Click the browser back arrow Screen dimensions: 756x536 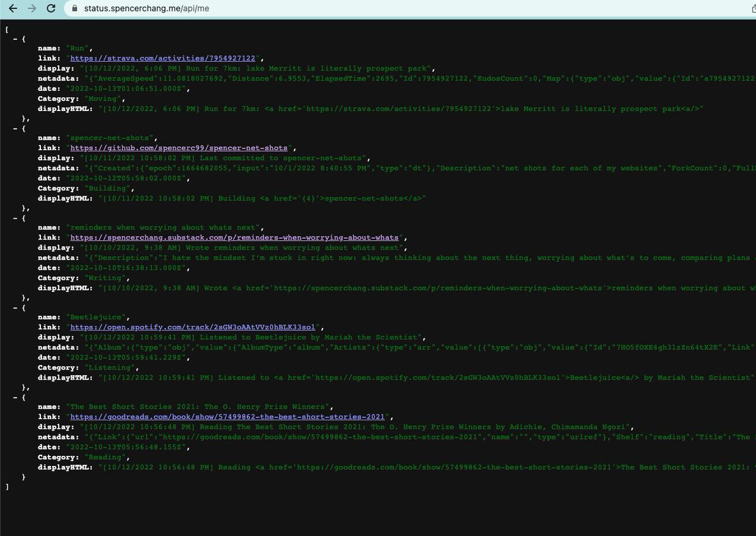[x=11, y=9]
